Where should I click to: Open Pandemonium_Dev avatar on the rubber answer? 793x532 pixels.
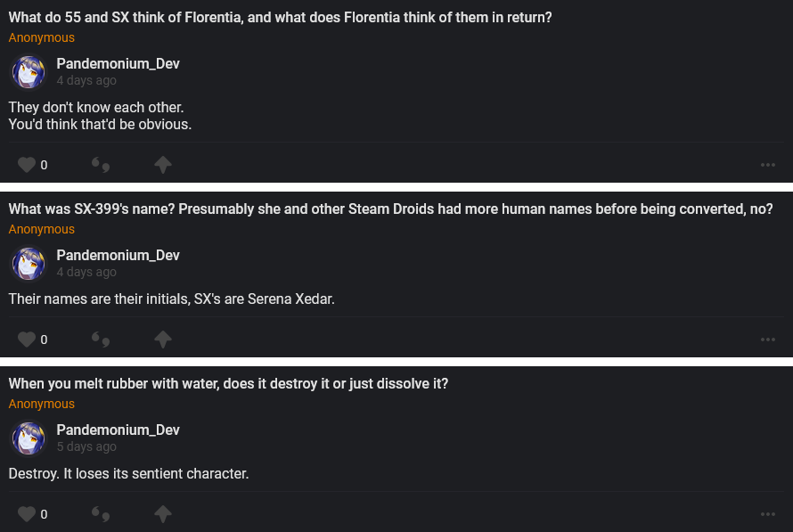[x=29, y=438]
